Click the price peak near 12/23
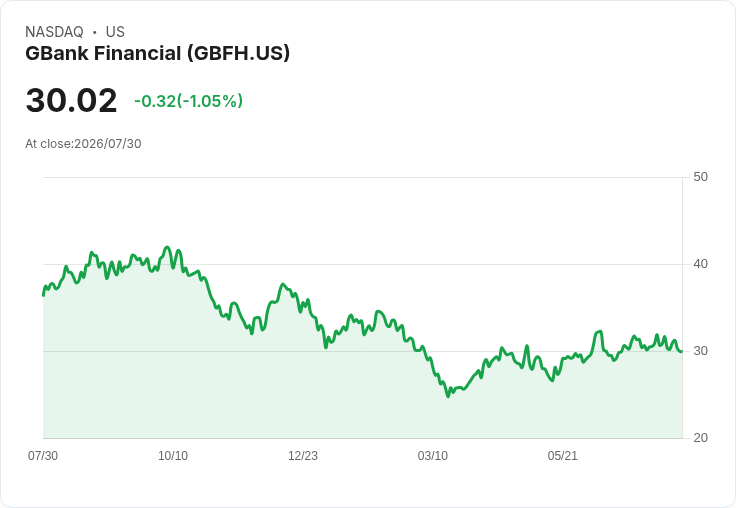The height and width of the screenshot is (508, 736). pos(283,284)
